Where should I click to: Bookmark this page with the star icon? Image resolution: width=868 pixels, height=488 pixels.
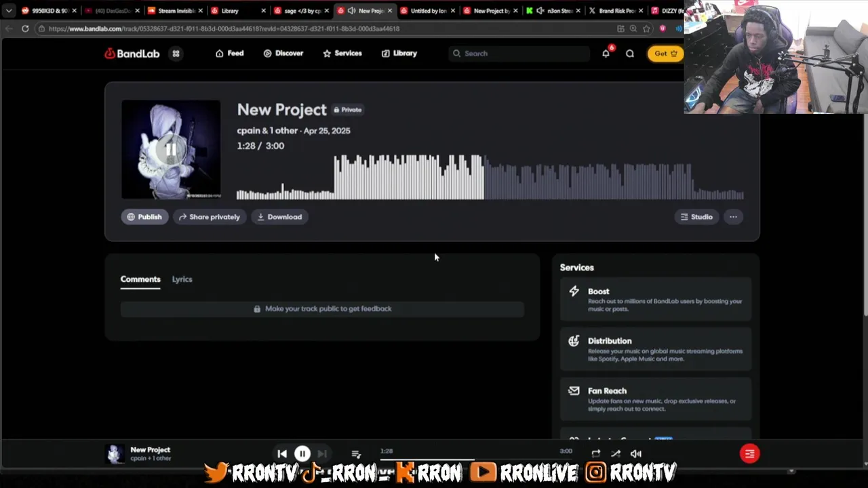point(646,28)
